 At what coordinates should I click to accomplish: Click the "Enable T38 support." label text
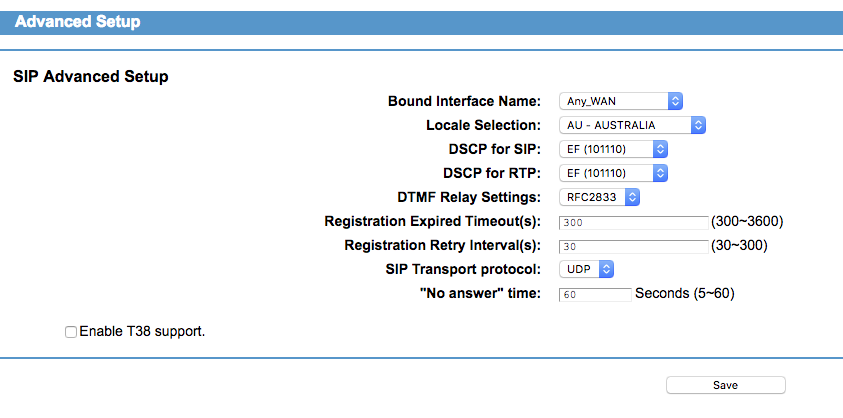(x=142, y=330)
